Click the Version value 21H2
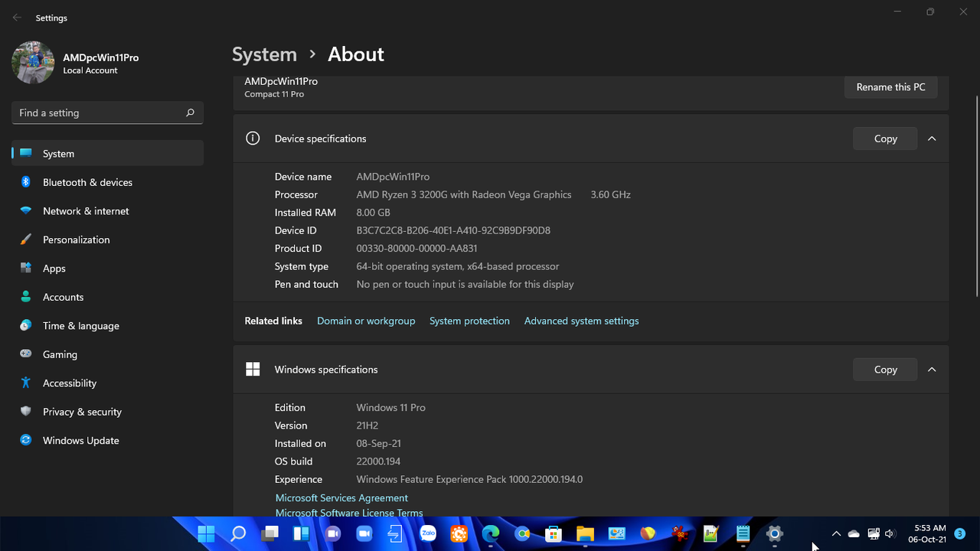 coord(367,425)
